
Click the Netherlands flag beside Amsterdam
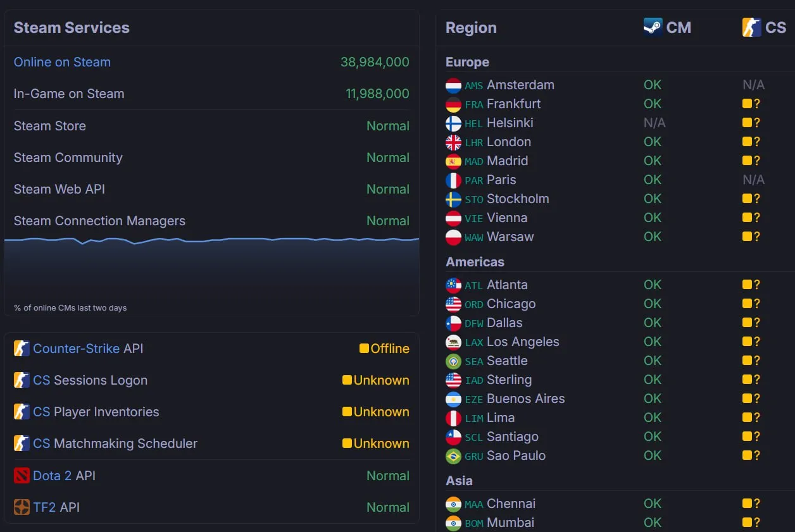[x=453, y=85]
